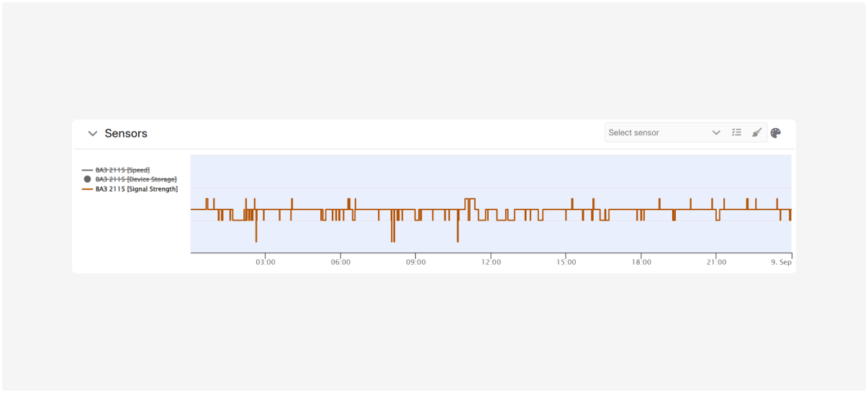Open the Select sensor dropdown

coord(664,132)
